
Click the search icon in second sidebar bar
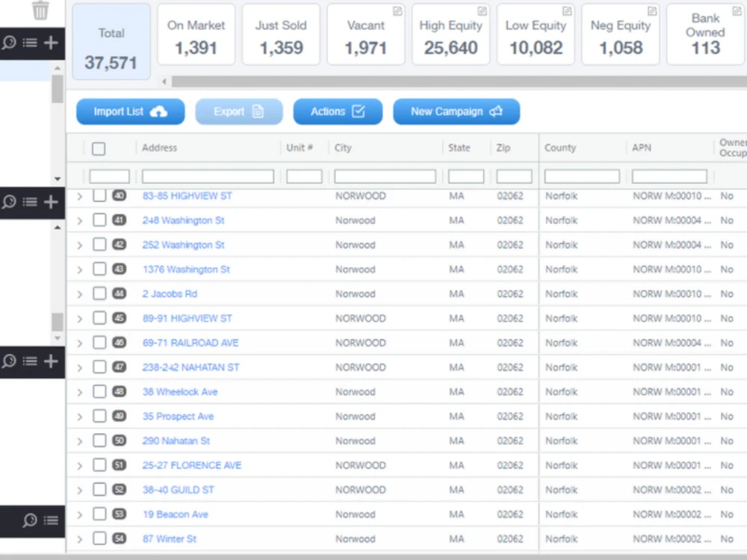click(x=9, y=202)
